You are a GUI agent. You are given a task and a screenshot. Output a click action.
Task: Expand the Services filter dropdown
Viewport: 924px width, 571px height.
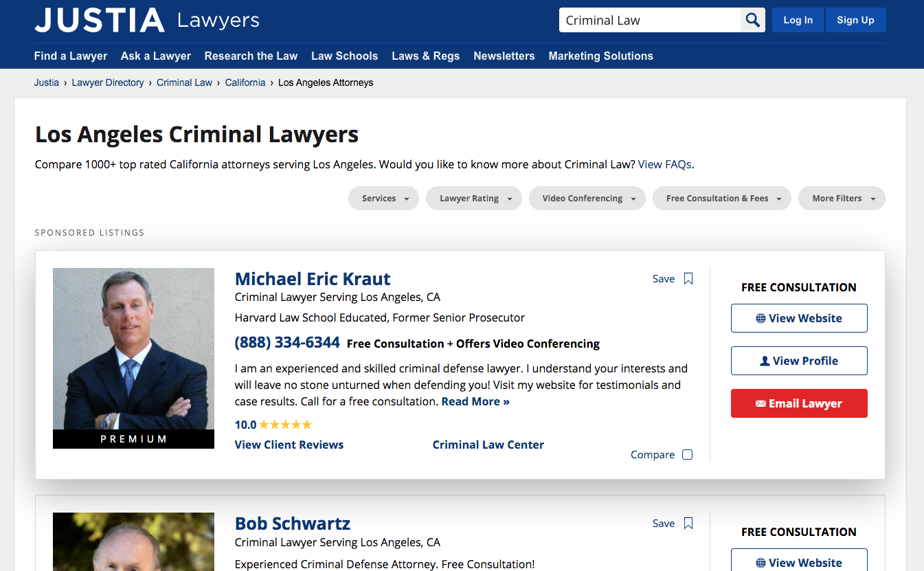[383, 199]
